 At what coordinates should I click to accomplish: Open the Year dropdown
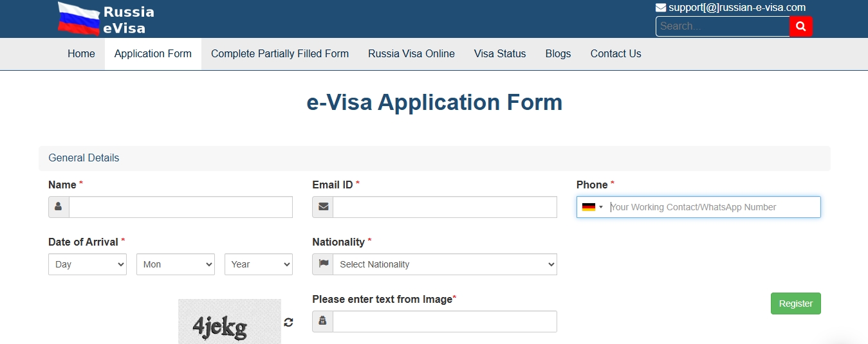258,264
